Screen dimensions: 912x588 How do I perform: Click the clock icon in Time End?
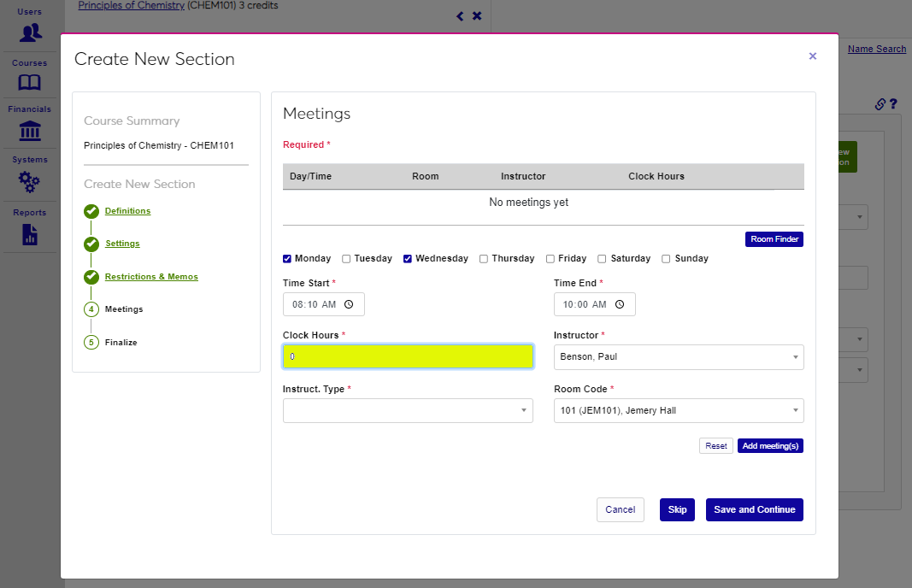click(x=620, y=304)
